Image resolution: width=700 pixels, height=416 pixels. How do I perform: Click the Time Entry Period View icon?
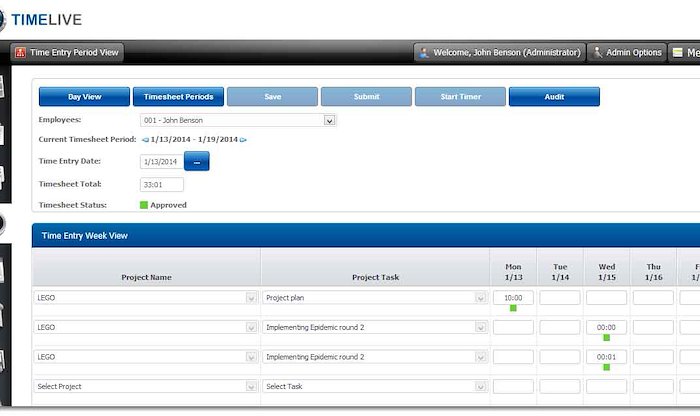(x=20, y=53)
